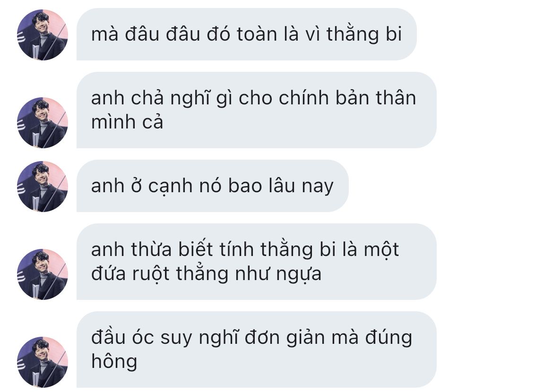Select avatar beside 'anh ở cạnh nó' message
This screenshot has height=392, width=553.
[x=43, y=187]
